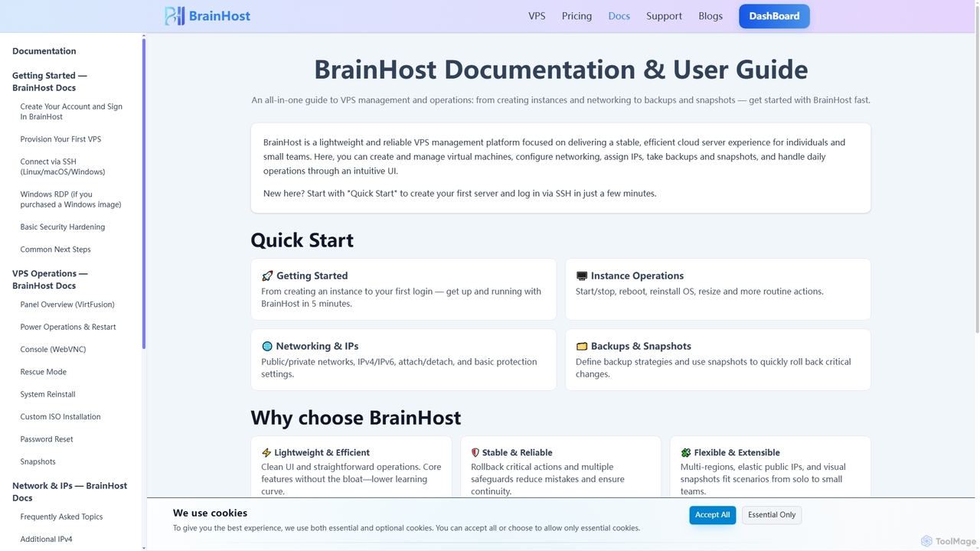The height and width of the screenshot is (551, 980).
Task: Click the Stable & Reliable feature card
Action: pos(560,468)
